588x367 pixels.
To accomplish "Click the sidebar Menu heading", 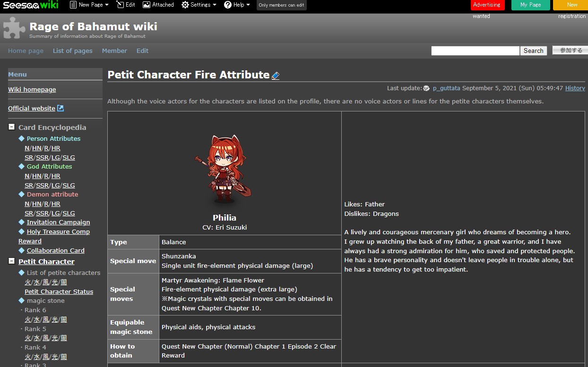I will click(x=17, y=74).
